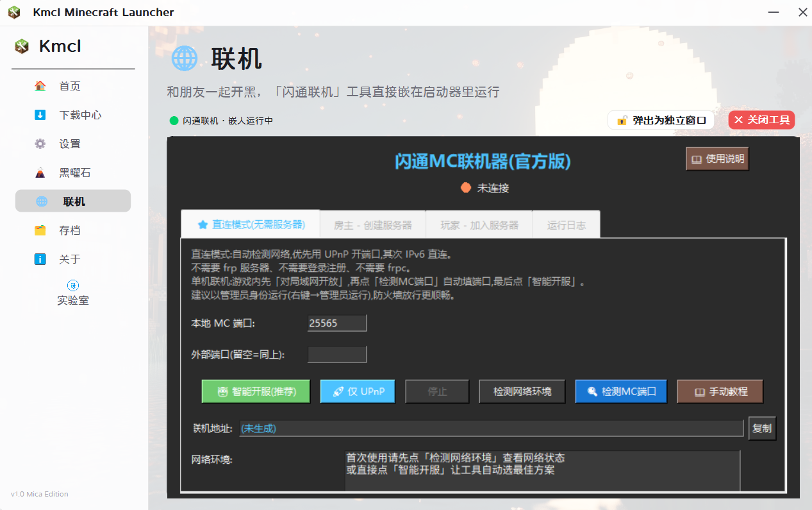Viewport: 812px width, 510px height.
Task: Click the star icon on 直连模式 tab
Action: point(203,225)
